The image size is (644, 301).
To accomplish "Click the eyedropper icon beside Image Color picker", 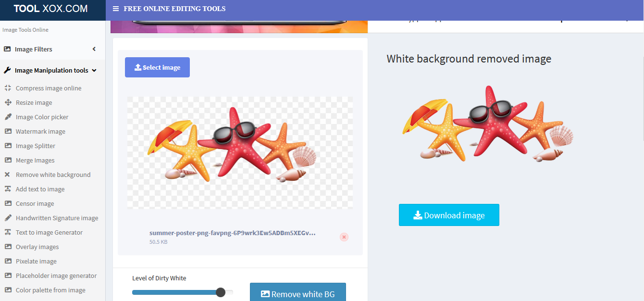I will point(8,117).
